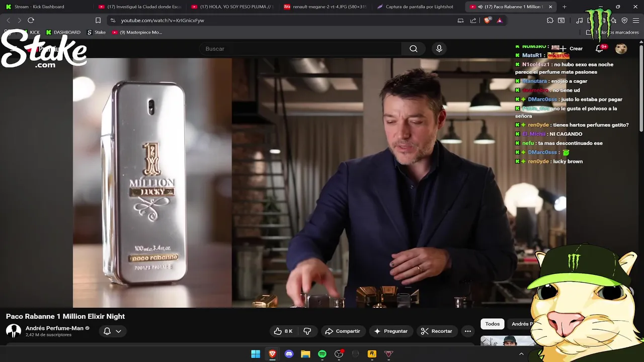Go back to the previous page
644x362 pixels.
click(9, 20)
